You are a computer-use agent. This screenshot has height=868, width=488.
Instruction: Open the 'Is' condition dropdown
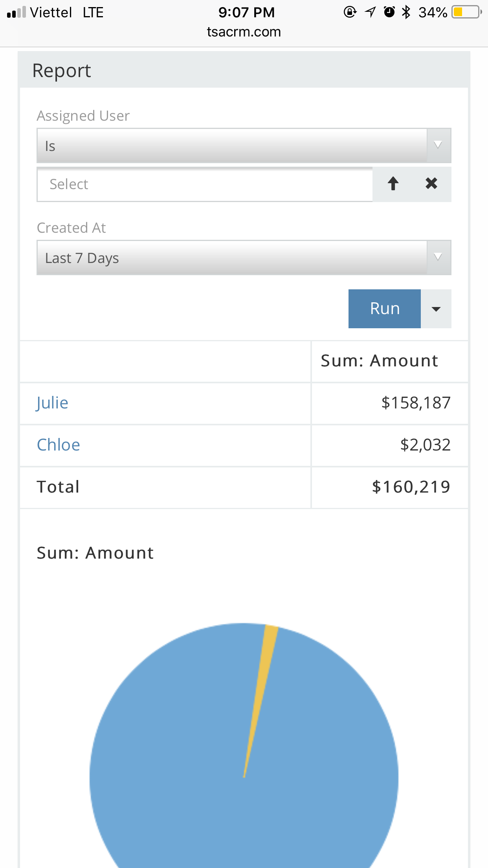click(x=244, y=145)
